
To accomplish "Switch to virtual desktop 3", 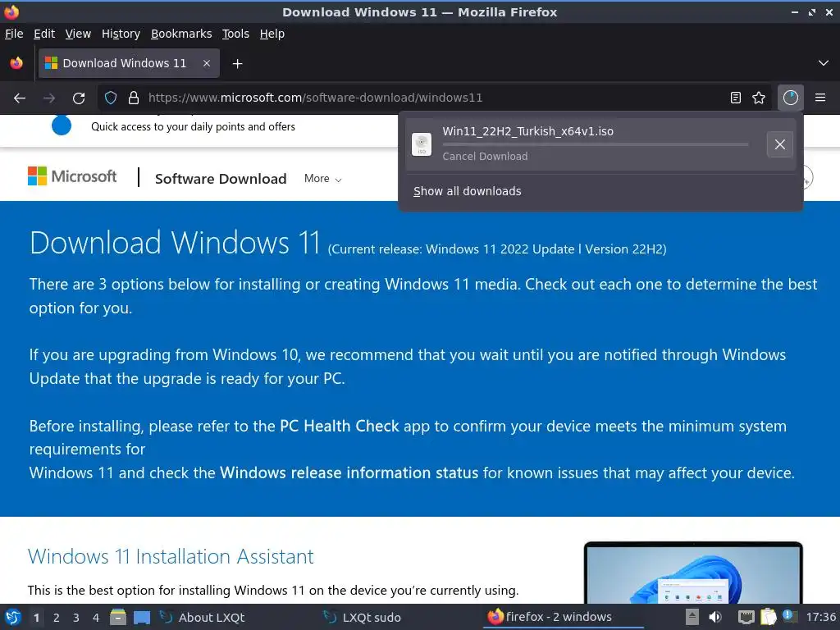I will click(x=76, y=618).
